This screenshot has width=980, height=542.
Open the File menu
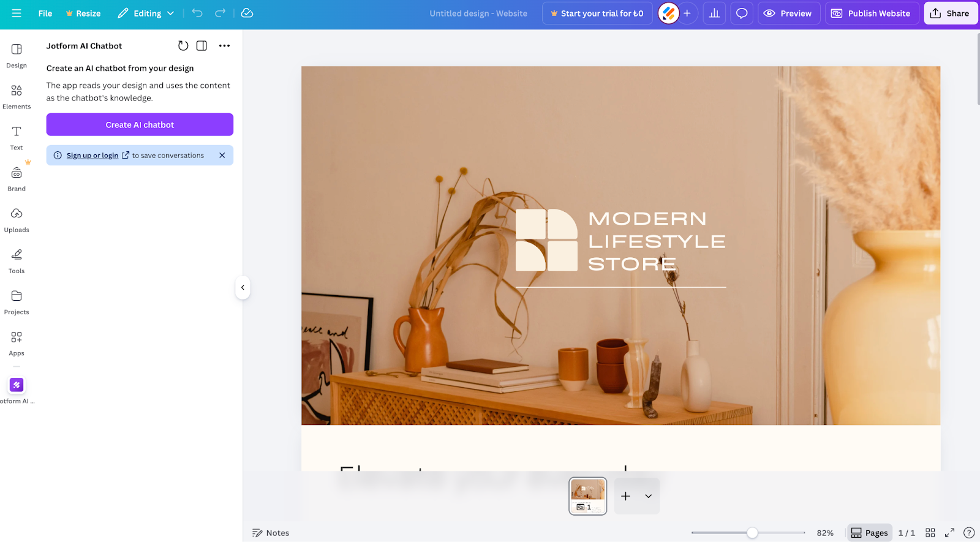pyautogui.click(x=45, y=13)
